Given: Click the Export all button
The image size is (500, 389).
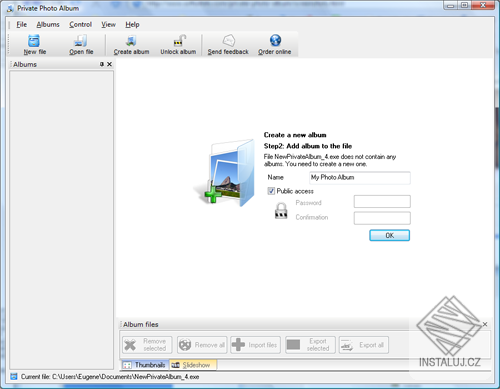Looking at the screenshot, I should click(x=364, y=345).
